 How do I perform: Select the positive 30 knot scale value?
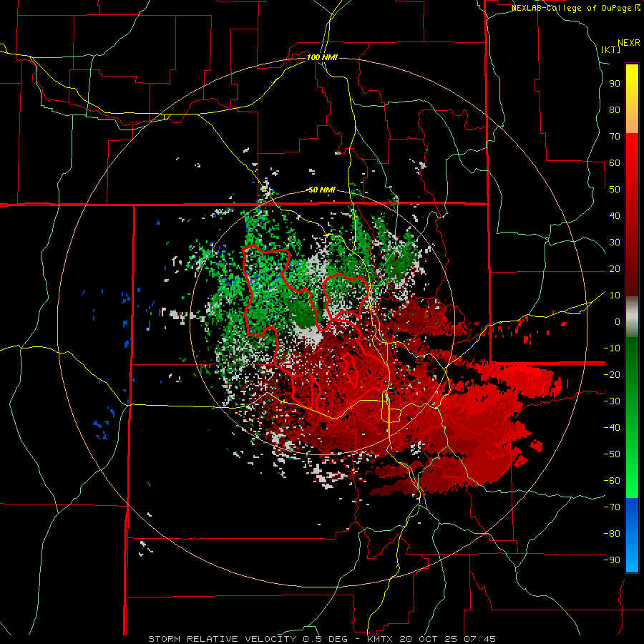click(x=615, y=243)
